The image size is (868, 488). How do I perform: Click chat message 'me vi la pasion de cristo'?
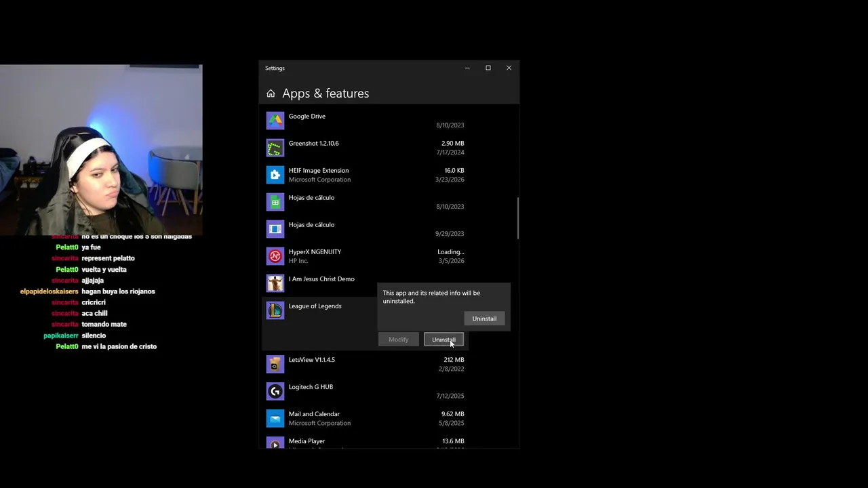(119, 346)
